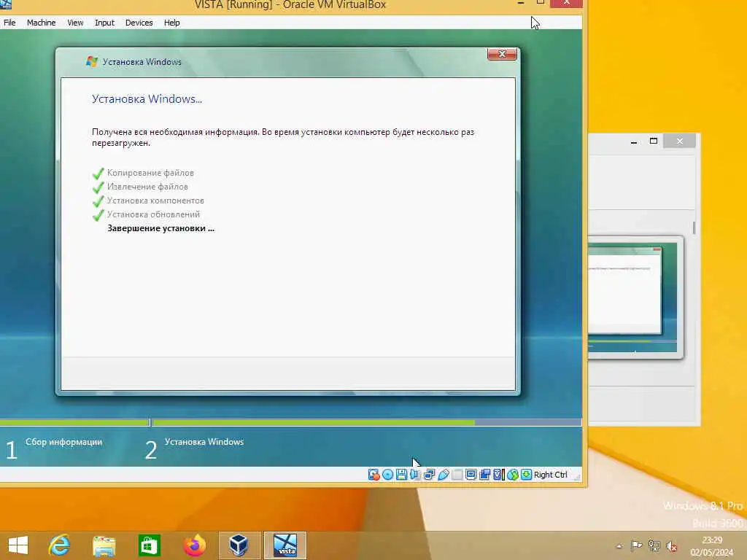Switch to the vista VM taskbar icon

coord(285,545)
